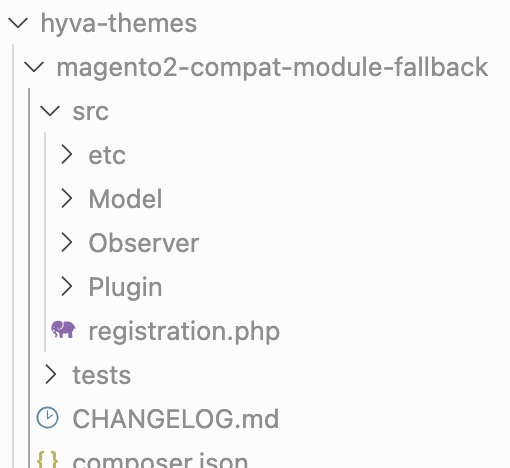Click the curly braces icon beside composer.json

coord(47,460)
